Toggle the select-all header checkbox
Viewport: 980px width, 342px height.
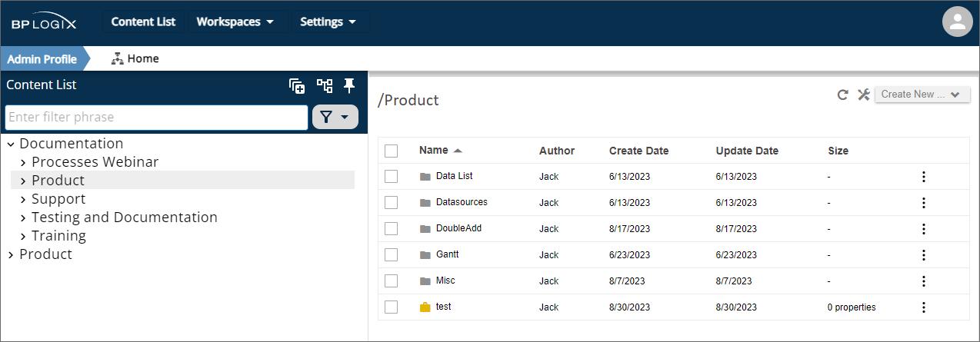click(x=391, y=151)
